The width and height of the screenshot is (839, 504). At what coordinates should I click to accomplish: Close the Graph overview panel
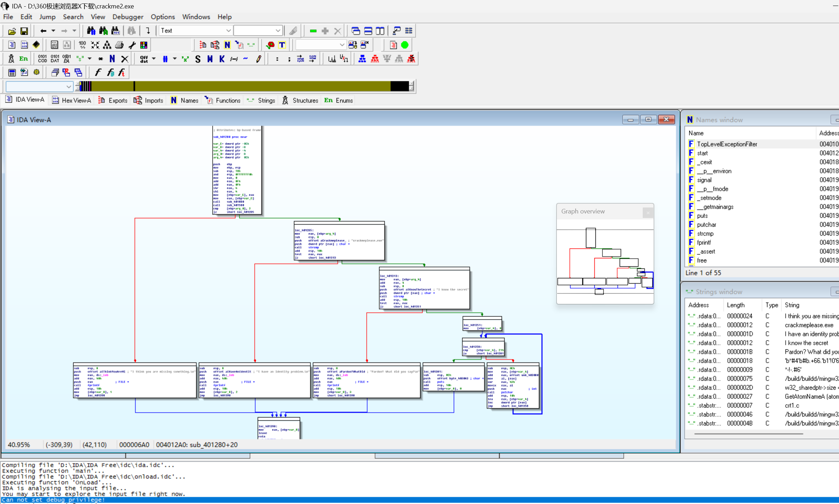tap(648, 212)
